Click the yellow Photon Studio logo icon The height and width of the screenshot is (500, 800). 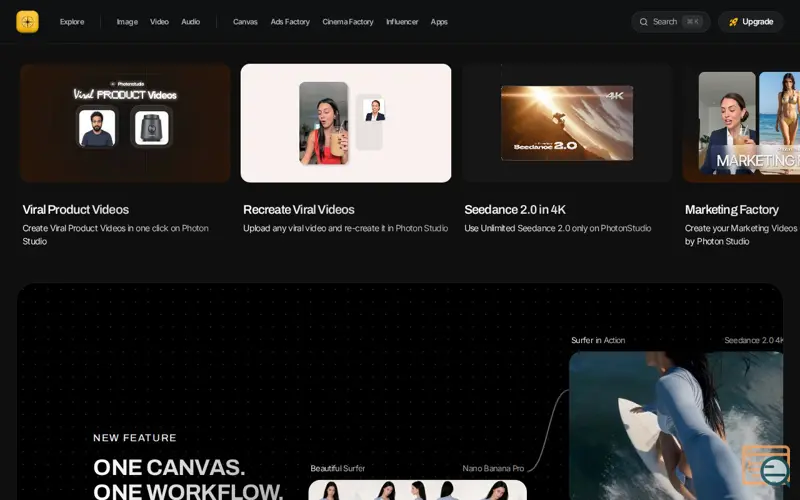[28, 22]
